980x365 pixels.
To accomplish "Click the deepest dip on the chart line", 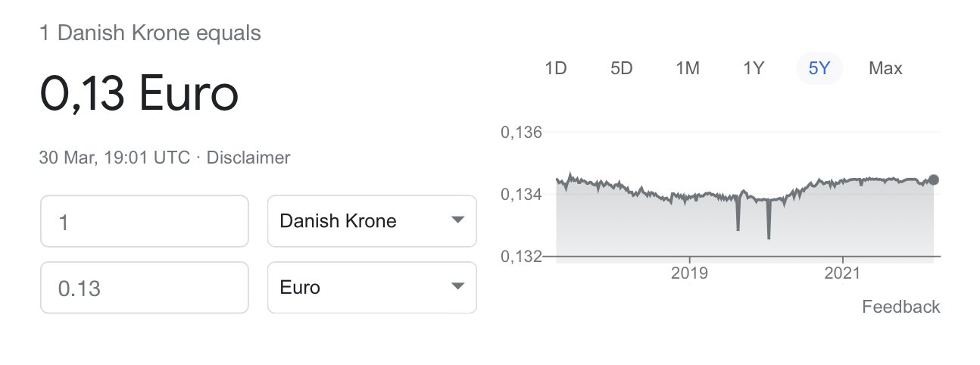I will point(769,238).
